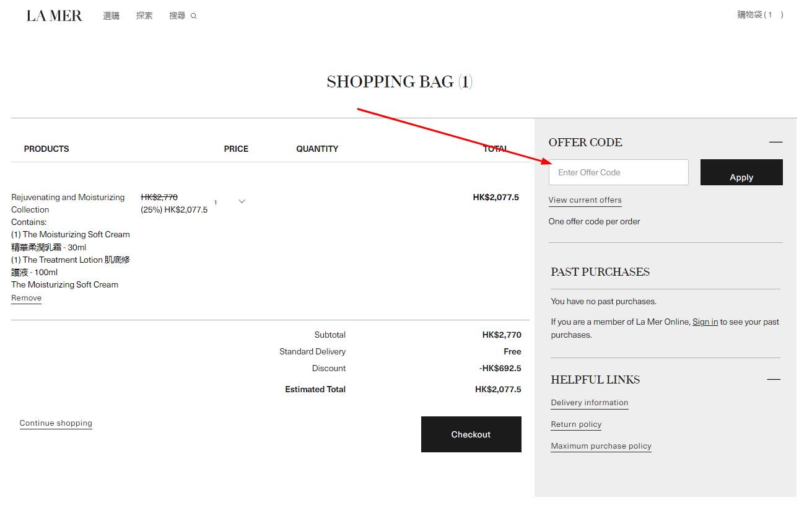
Task: Click the struck-through HK$2,770 price
Action: click(x=159, y=197)
